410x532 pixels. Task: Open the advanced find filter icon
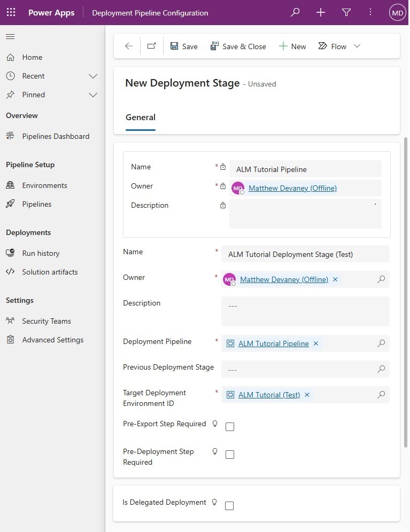click(x=346, y=13)
